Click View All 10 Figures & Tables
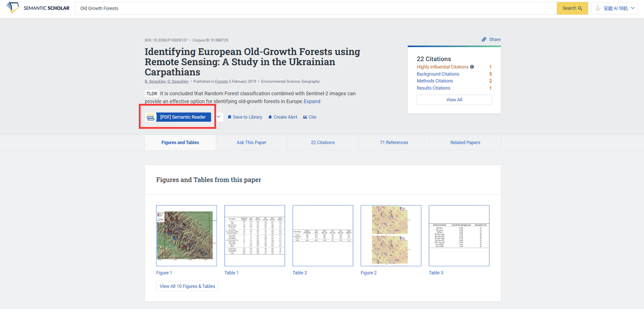The width and height of the screenshot is (644, 309). click(187, 286)
